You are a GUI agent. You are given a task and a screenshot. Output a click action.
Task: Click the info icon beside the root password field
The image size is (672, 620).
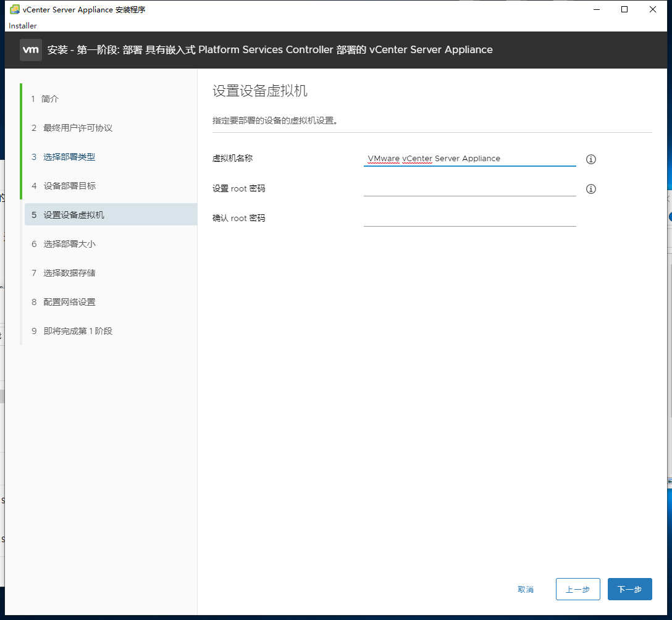(x=590, y=189)
